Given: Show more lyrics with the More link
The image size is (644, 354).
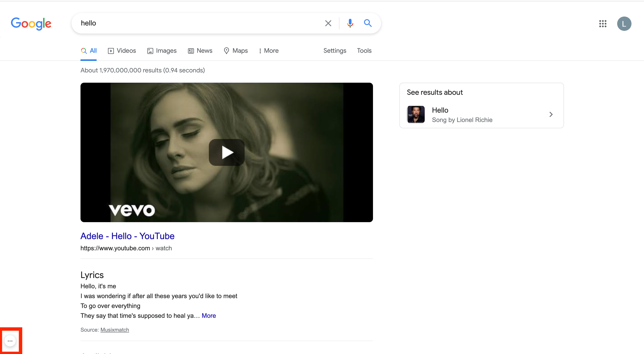Looking at the screenshot, I should point(209,316).
